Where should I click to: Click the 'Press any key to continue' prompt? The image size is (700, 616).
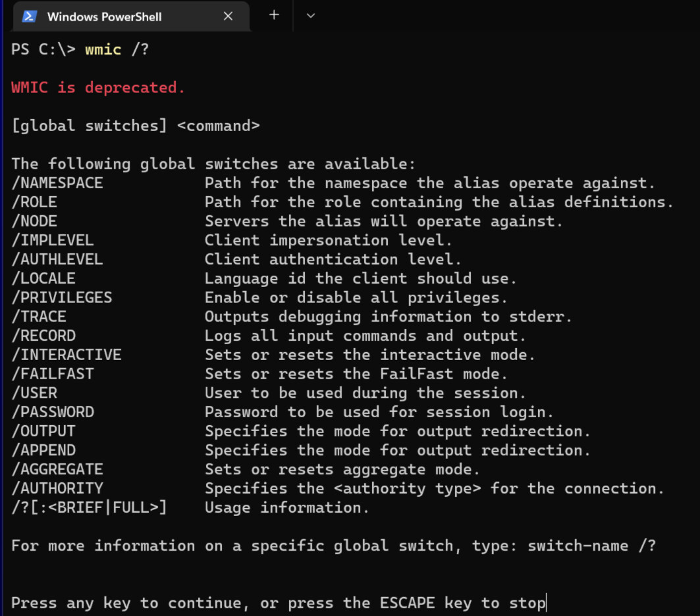coord(279,603)
